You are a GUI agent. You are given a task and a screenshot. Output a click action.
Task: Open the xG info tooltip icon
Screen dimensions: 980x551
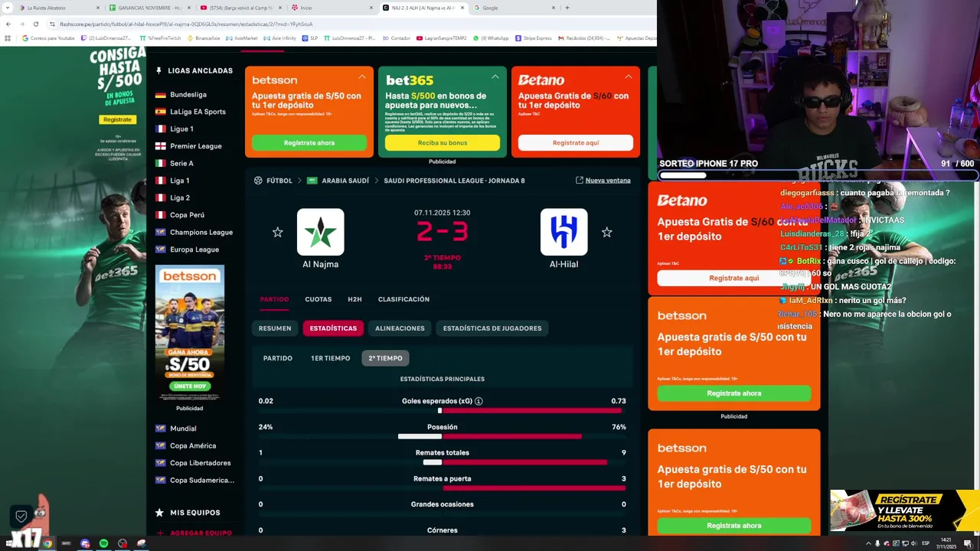click(479, 401)
